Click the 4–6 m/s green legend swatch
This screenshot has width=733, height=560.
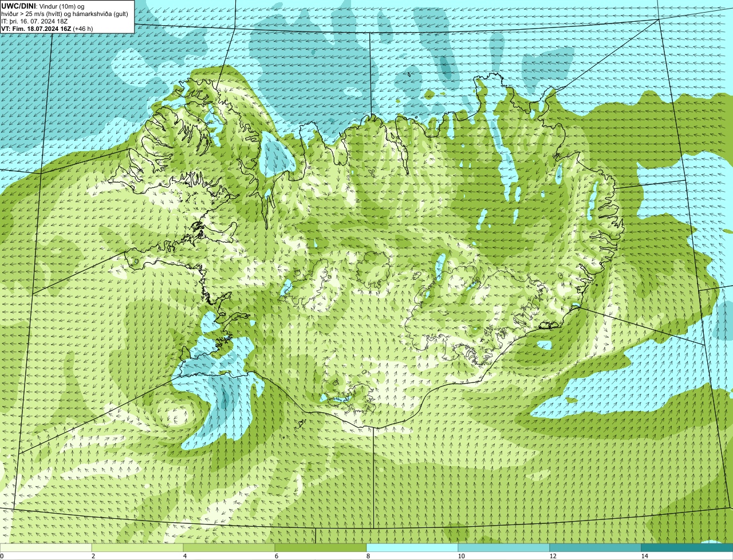click(x=229, y=547)
